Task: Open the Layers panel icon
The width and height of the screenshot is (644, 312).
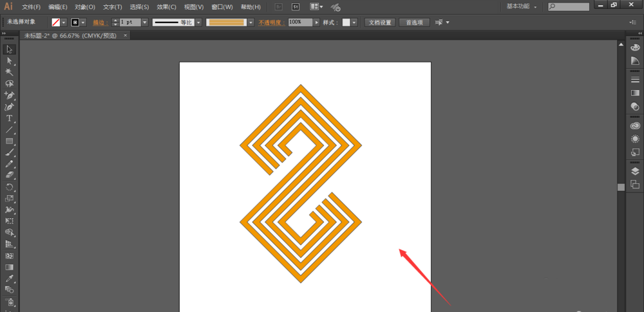Action: pos(635,171)
